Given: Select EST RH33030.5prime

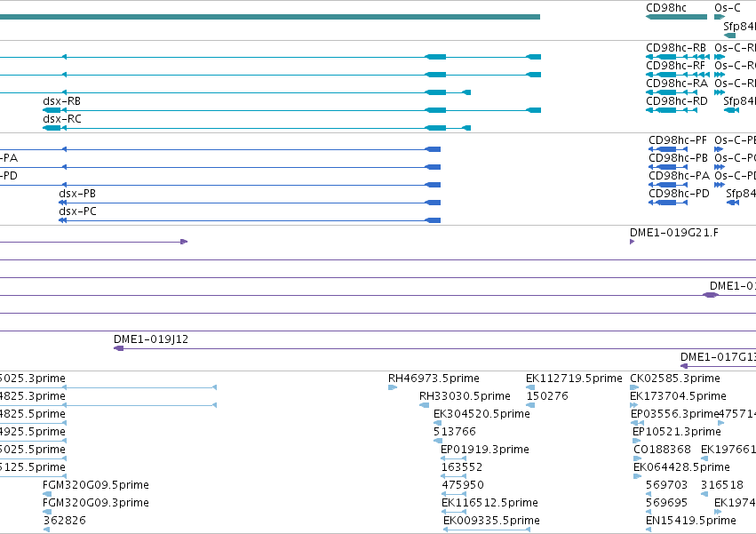Looking at the screenshot, I should 465,396.
